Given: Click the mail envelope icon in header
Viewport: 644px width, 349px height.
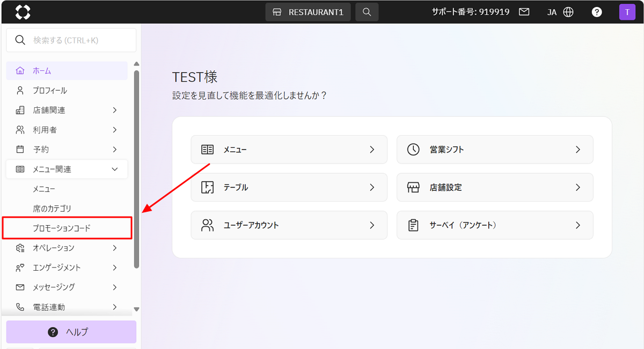Looking at the screenshot, I should 524,12.
